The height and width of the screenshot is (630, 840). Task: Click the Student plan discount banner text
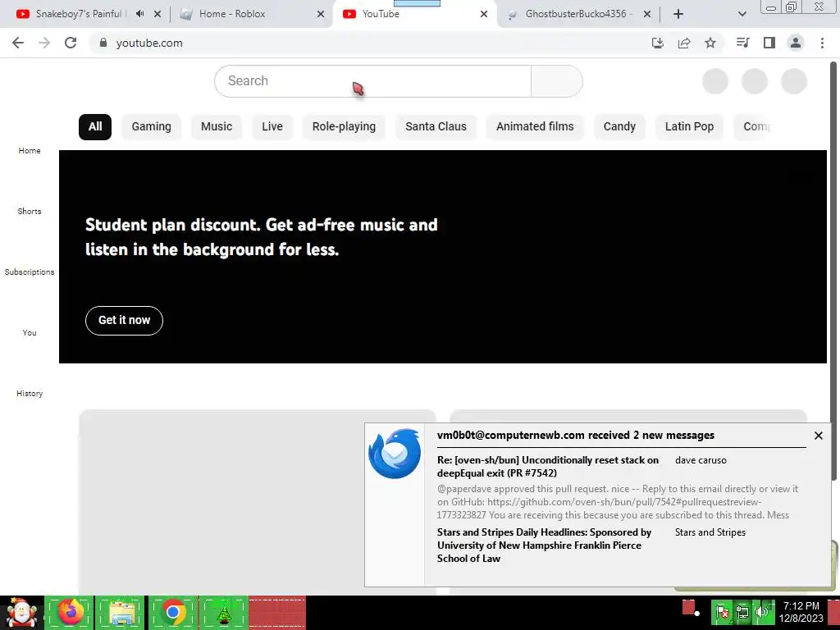262,237
